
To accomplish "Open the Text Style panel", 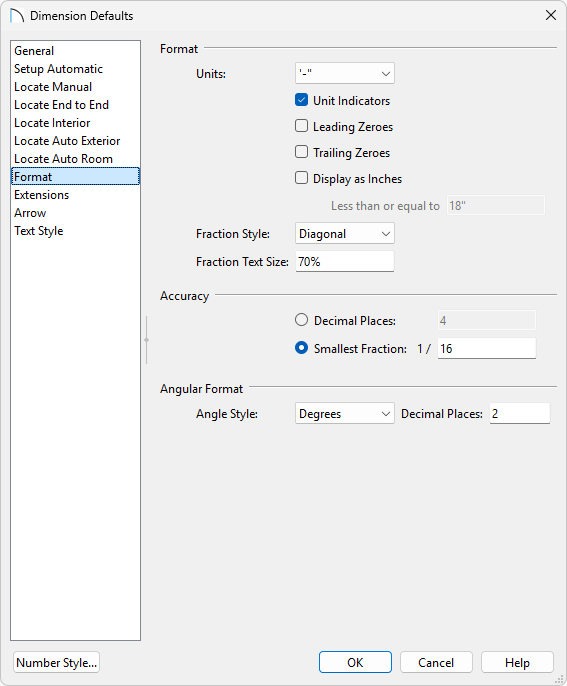I will click(75, 231).
